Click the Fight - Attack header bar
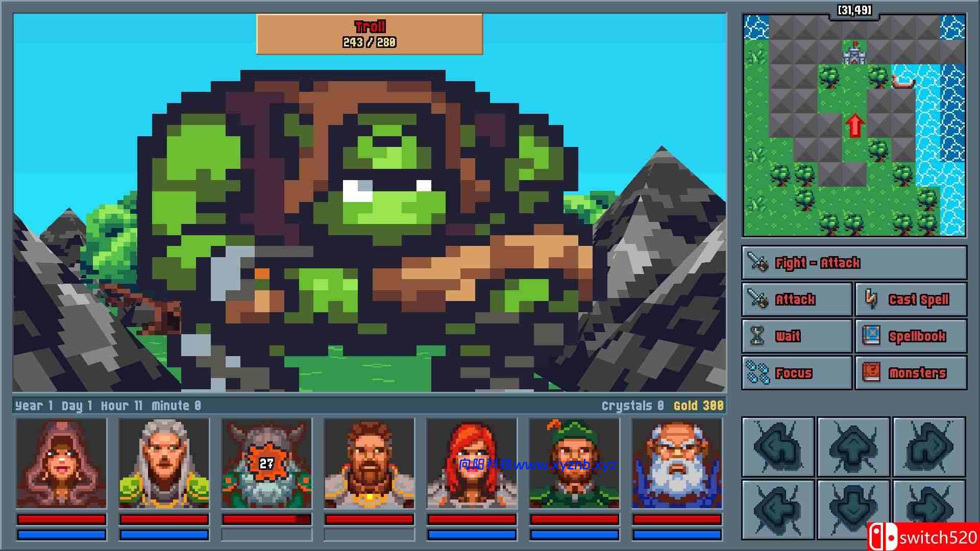 point(854,263)
